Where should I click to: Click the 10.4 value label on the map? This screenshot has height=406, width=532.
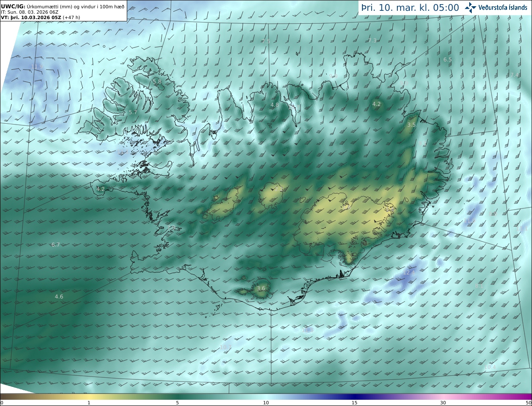tap(490, 367)
